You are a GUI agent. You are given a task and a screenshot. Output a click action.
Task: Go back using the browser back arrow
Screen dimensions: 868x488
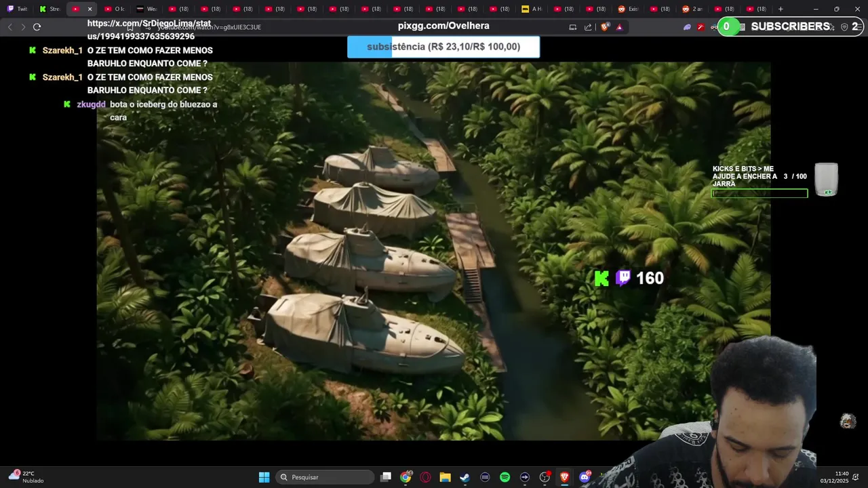pos(9,27)
